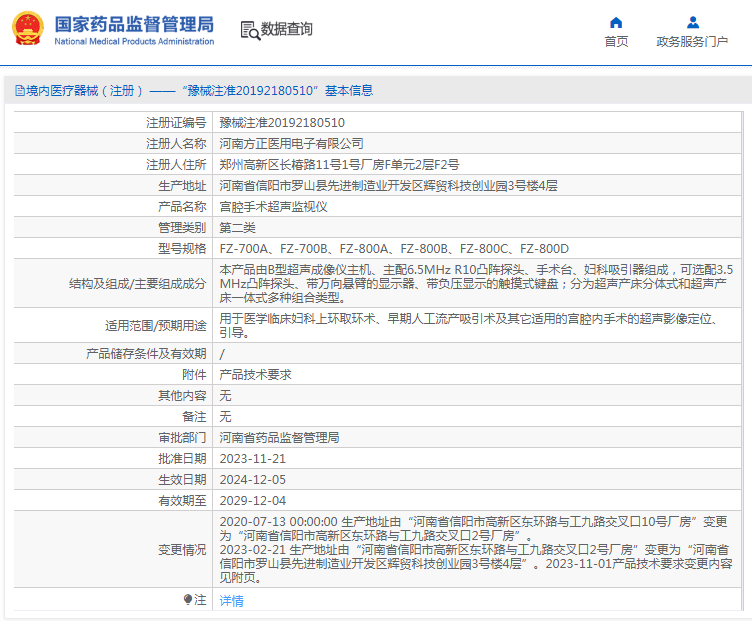The image size is (752, 621).
Task: Click the 第二类 management category value
Action: (237, 228)
